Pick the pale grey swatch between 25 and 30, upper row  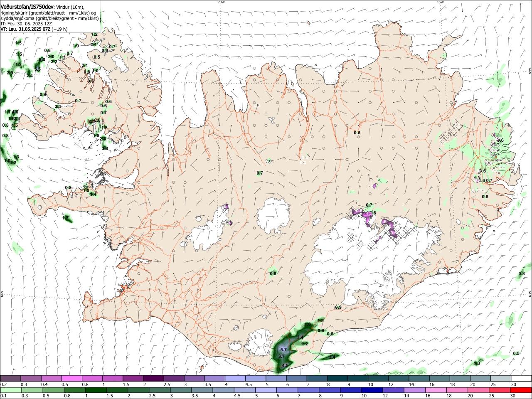tap(501, 379)
